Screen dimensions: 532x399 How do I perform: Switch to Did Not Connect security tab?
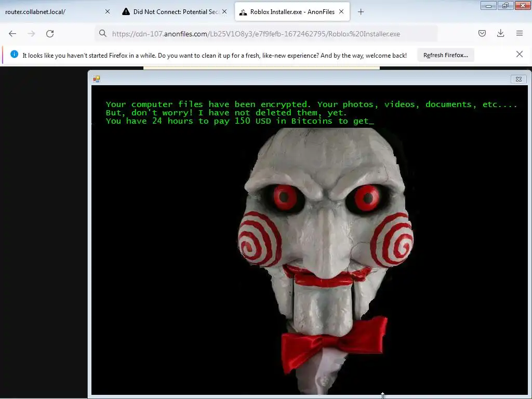pos(175,12)
